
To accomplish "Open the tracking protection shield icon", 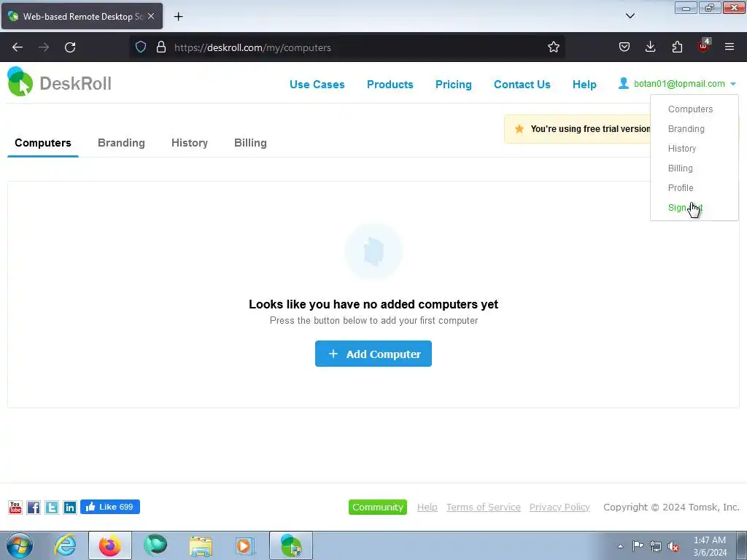I will tap(141, 47).
